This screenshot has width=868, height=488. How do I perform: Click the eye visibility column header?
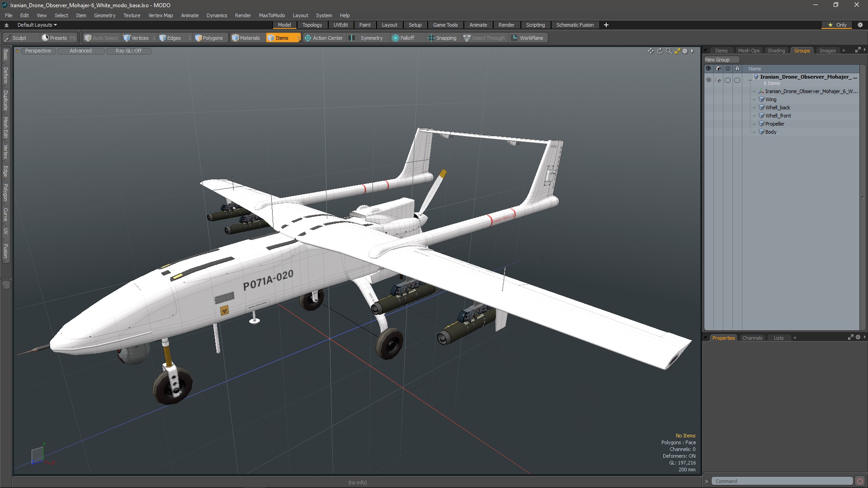[x=708, y=69]
